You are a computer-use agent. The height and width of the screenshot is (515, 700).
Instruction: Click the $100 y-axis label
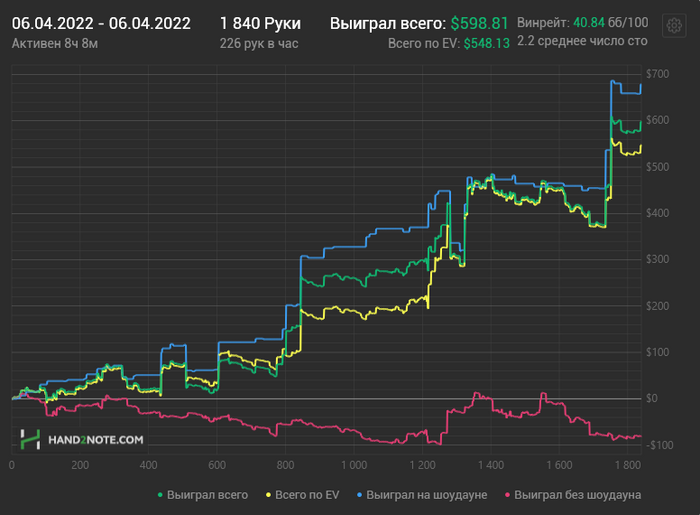(658, 352)
